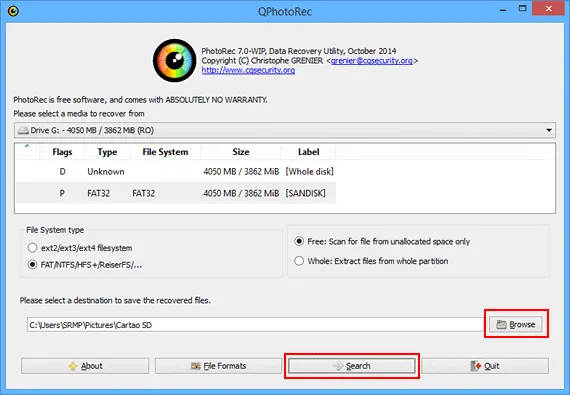This screenshot has height=395, width=570.
Task: Click the File System cell reading FAT32
Action: point(144,193)
